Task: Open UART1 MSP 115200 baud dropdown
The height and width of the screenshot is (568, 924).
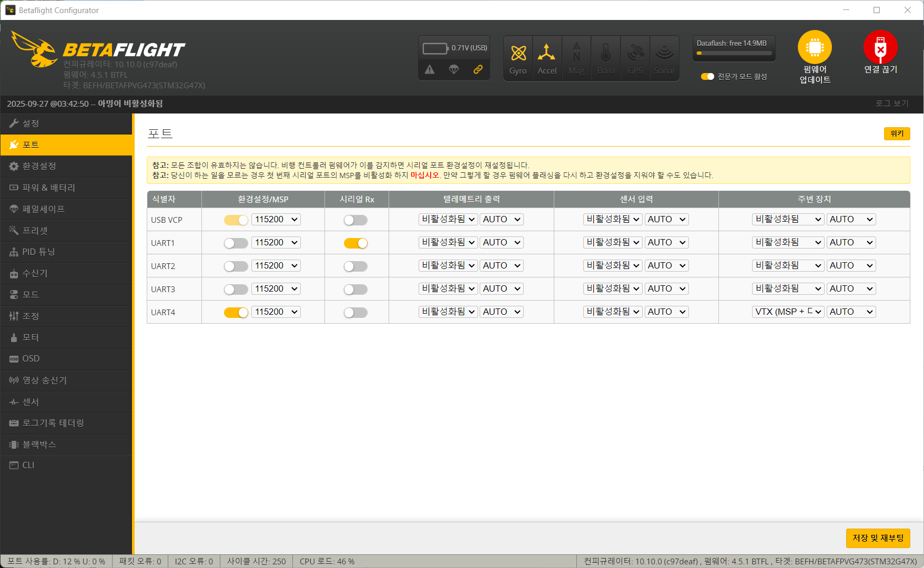Action: [276, 242]
